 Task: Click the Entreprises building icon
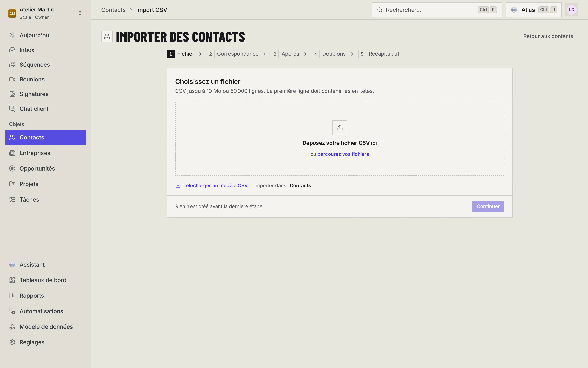[12, 153]
